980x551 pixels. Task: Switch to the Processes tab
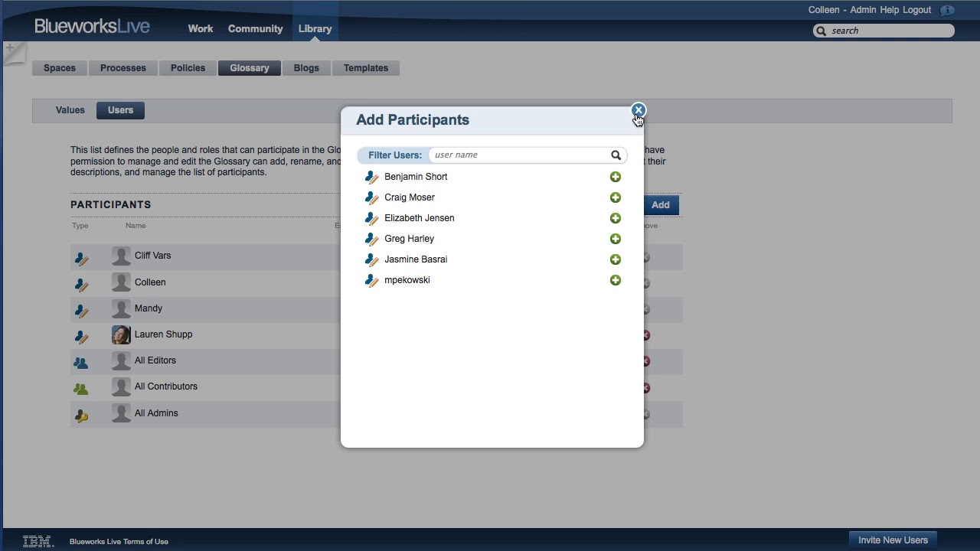tap(122, 68)
